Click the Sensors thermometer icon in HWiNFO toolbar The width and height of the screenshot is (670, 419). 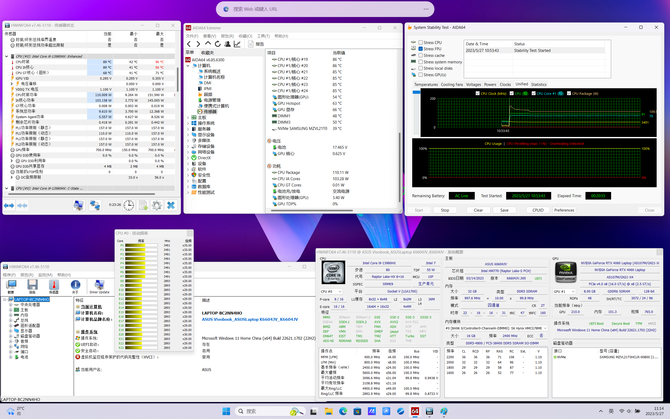pyautogui.click(x=53, y=286)
